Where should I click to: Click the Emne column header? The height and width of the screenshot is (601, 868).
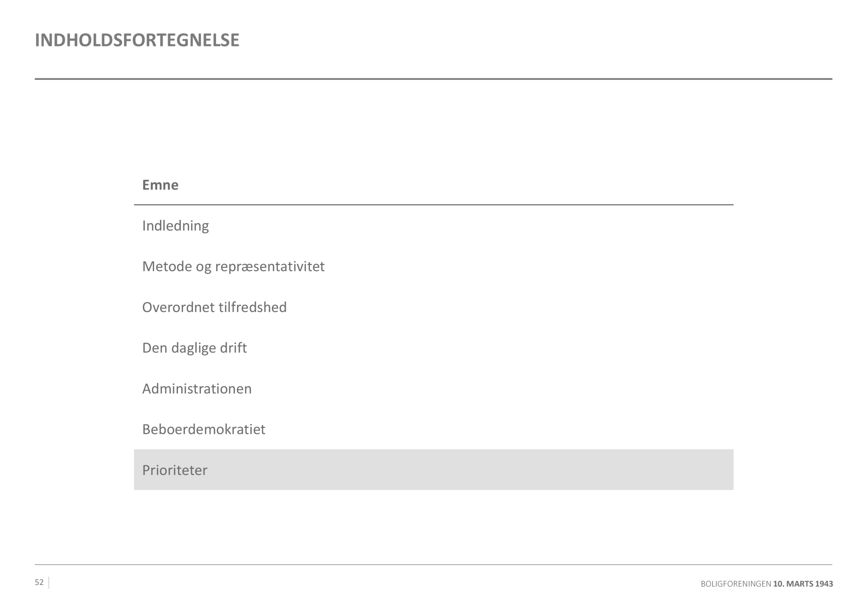[x=160, y=185]
